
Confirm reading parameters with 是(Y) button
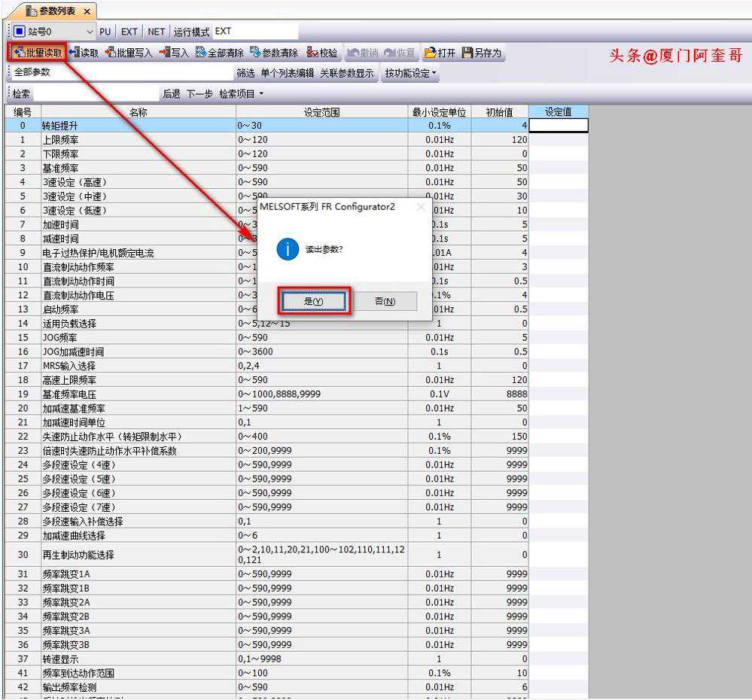tap(313, 301)
